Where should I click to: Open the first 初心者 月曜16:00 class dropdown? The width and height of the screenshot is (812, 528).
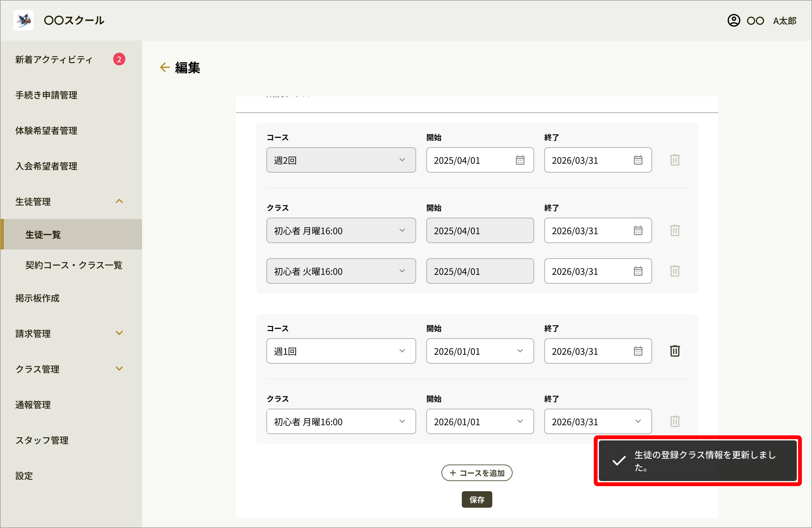341,230
